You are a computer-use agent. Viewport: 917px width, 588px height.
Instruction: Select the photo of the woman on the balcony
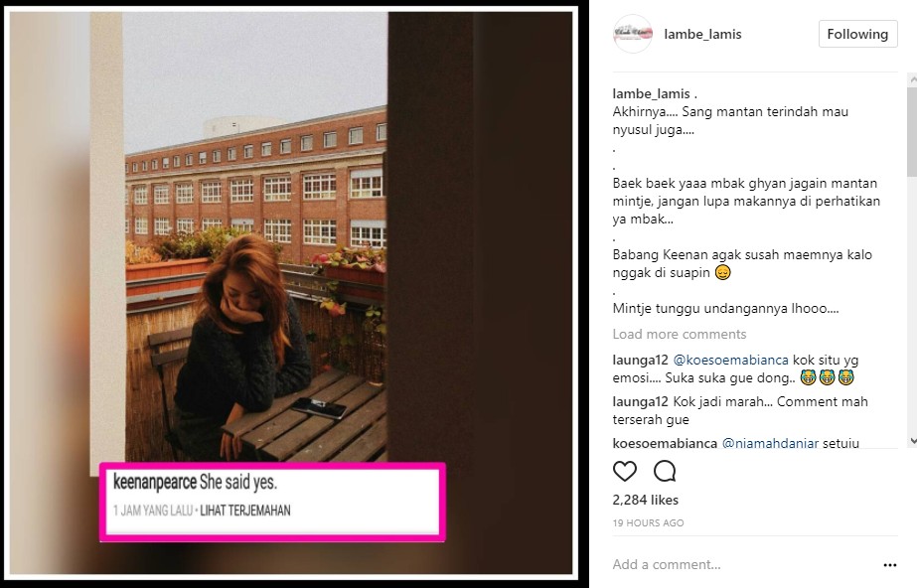(291, 293)
